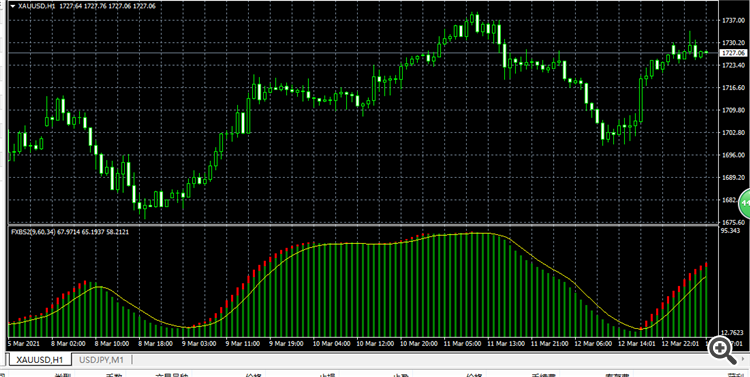Click the 8 Mar 10:00 time label

click(112, 344)
